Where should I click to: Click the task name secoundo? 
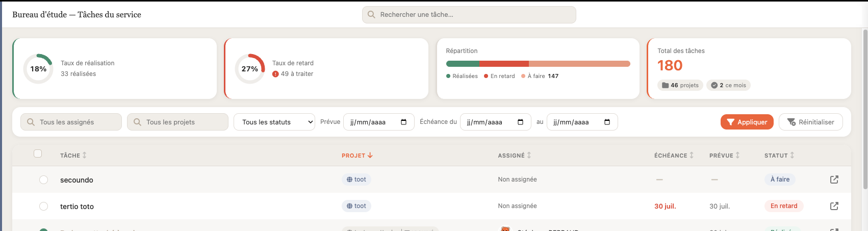click(x=76, y=180)
